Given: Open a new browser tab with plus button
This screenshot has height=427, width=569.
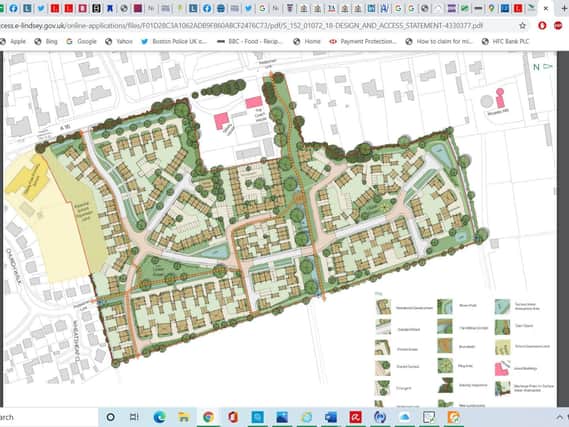Looking at the screenshot, I should tap(564, 8).
